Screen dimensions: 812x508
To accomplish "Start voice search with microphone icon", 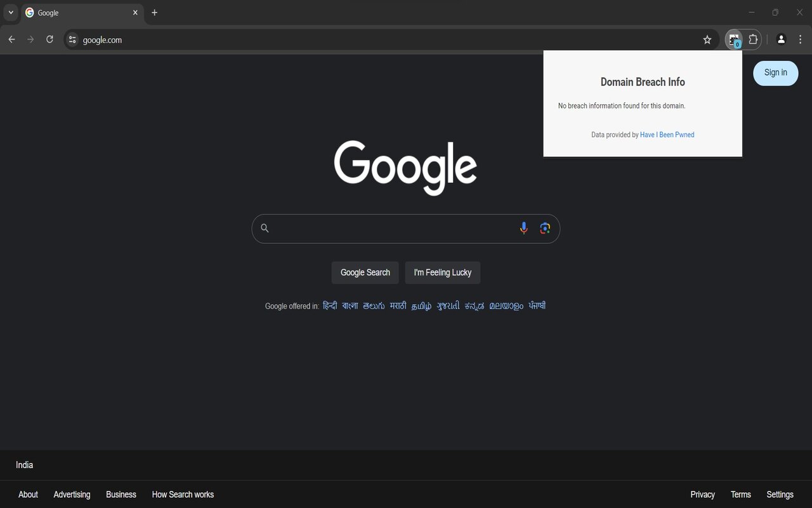I will point(523,228).
